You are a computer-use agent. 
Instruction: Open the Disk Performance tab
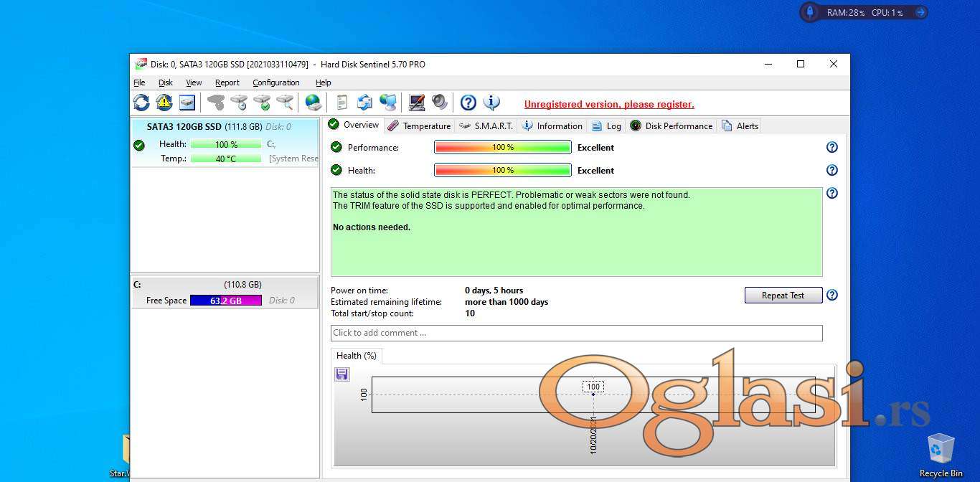[x=671, y=126]
